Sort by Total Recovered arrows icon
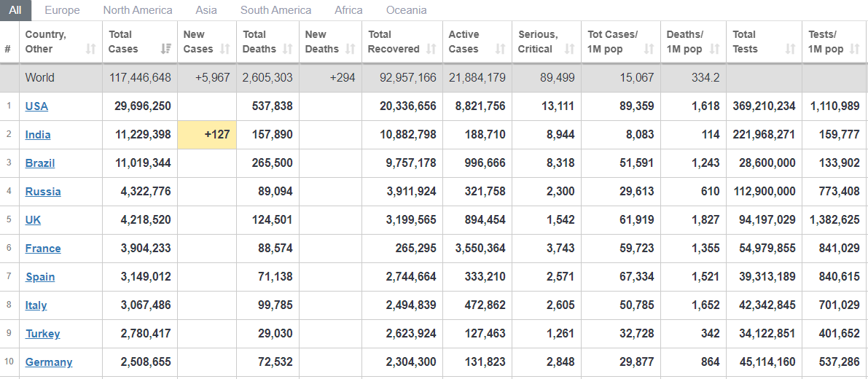The height and width of the screenshot is (379, 868). point(431,50)
